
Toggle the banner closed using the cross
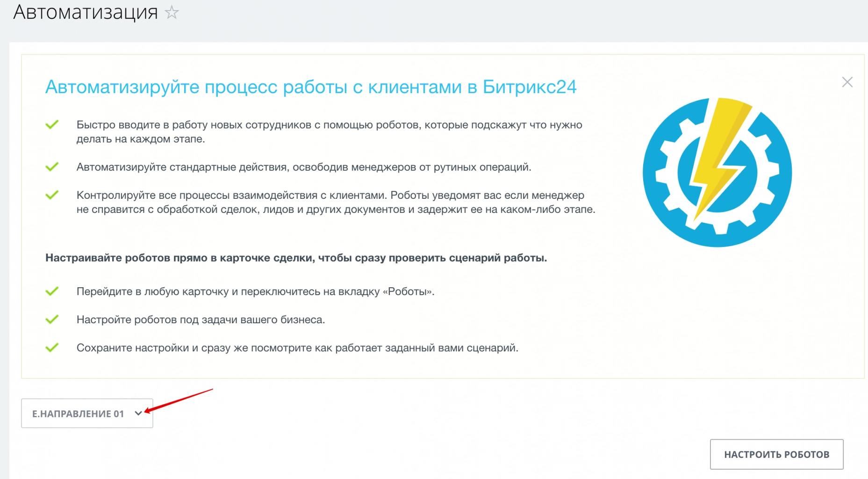(847, 82)
